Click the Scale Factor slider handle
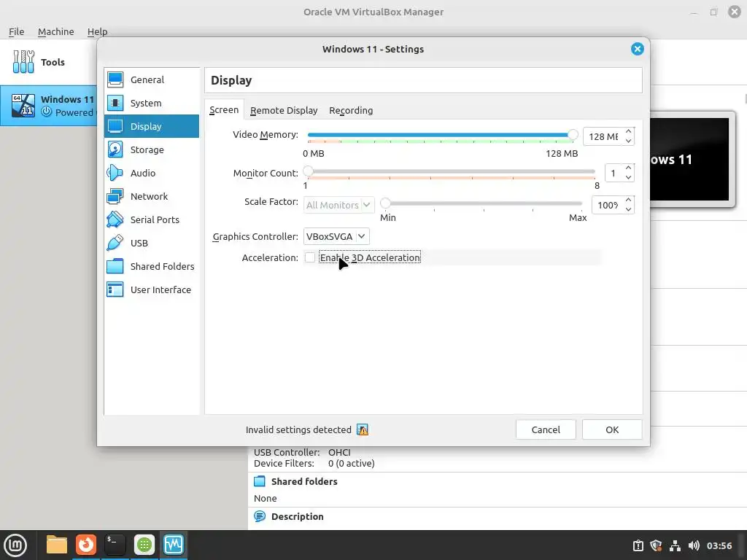Image resolution: width=747 pixels, height=560 pixels. [x=385, y=203]
